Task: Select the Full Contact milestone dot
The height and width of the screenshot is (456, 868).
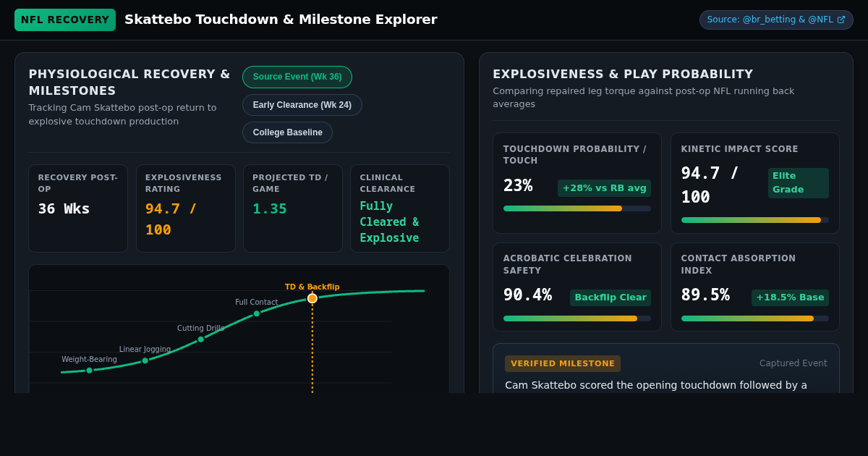Action: click(x=257, y=313)
